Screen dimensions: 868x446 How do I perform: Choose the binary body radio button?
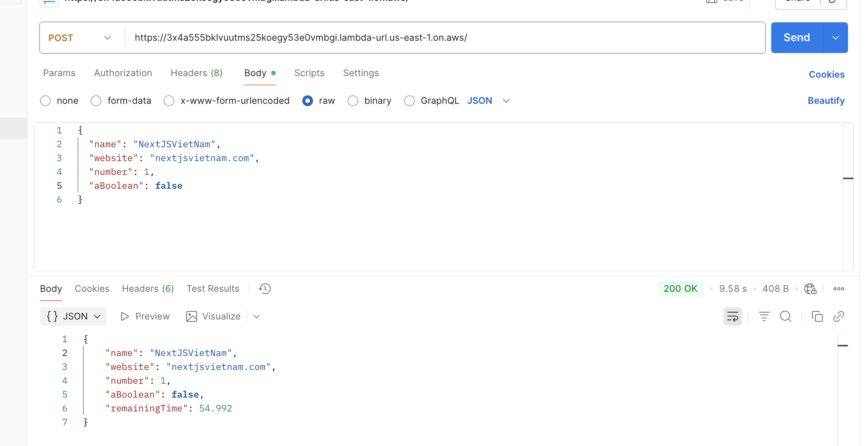[x=353, y=101]
